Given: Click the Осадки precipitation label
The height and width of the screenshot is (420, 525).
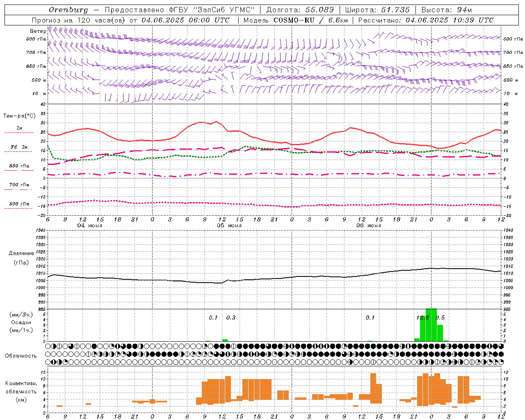Looking at the screenshot, I should tap(21, 322).
